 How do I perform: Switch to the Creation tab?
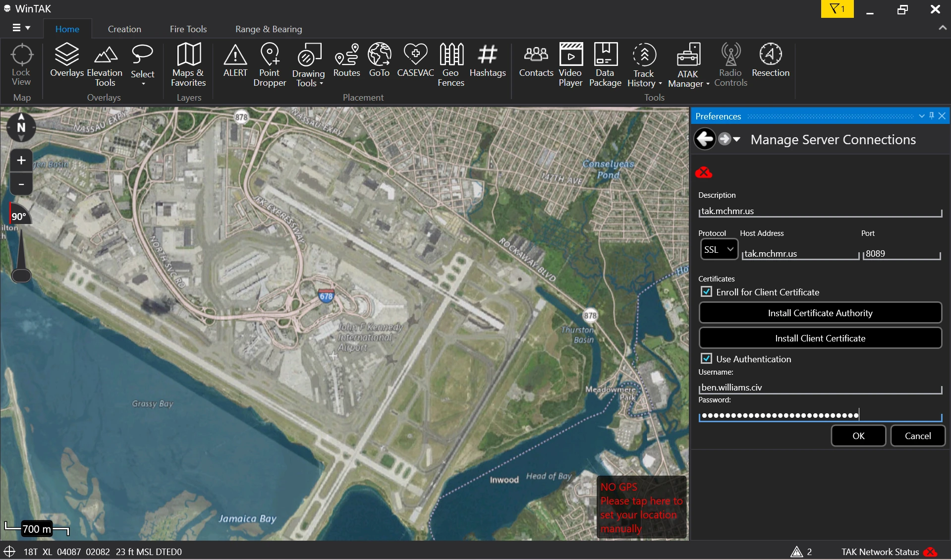124,29
